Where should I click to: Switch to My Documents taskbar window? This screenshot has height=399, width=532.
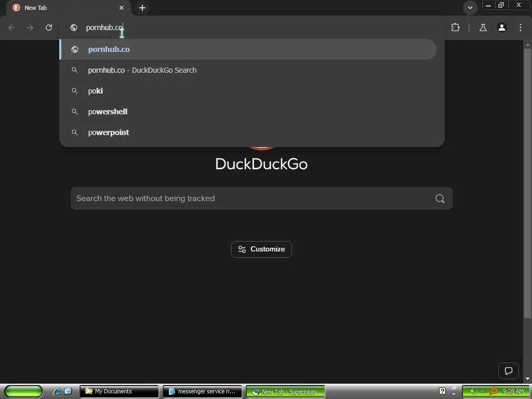pos(119,392)
